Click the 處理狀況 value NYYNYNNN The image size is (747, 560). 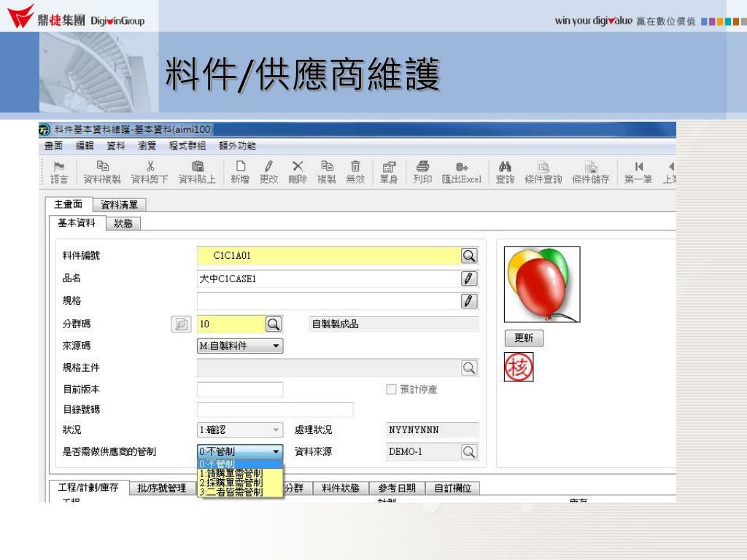pos(432,430)
